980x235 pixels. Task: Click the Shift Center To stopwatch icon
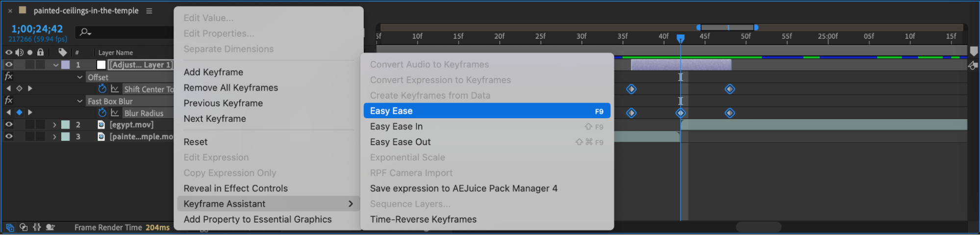point(102,89)
